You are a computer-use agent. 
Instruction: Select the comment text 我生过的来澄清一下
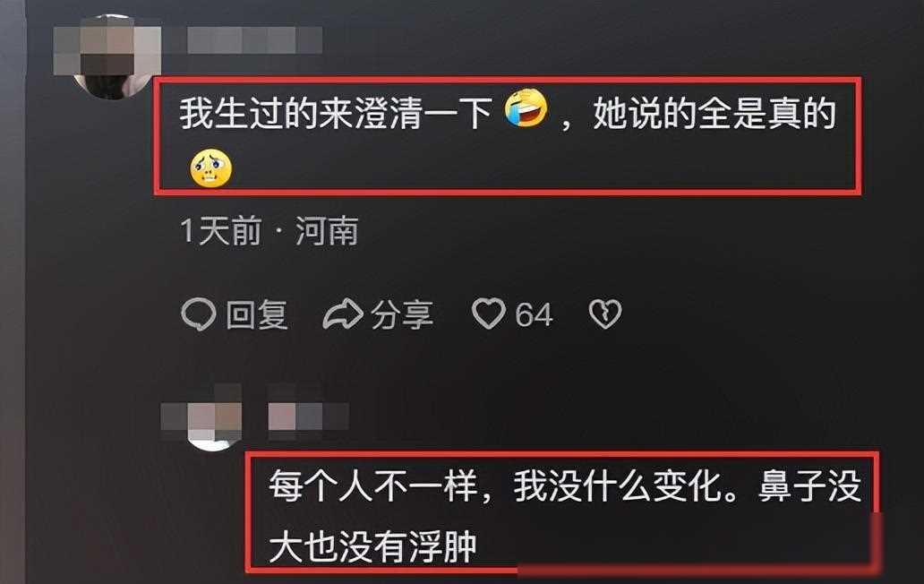point(336,113)
